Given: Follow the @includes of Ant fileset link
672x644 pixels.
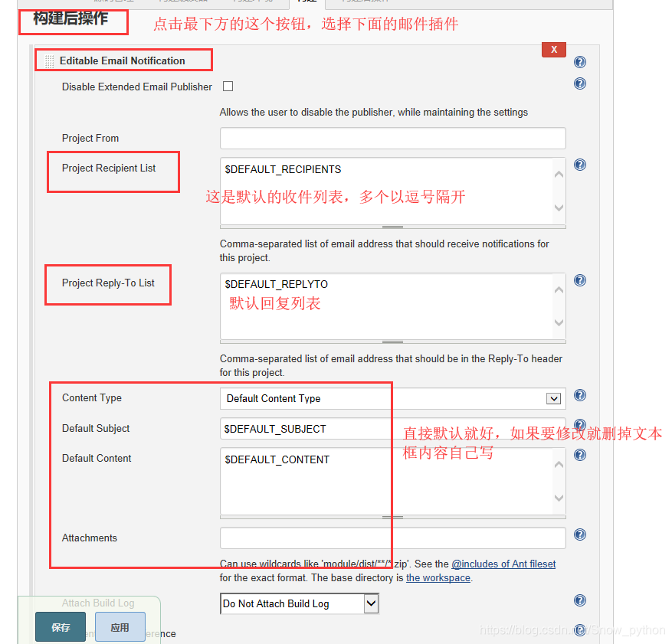Looking at the screenshot, I should click(503, 564).
